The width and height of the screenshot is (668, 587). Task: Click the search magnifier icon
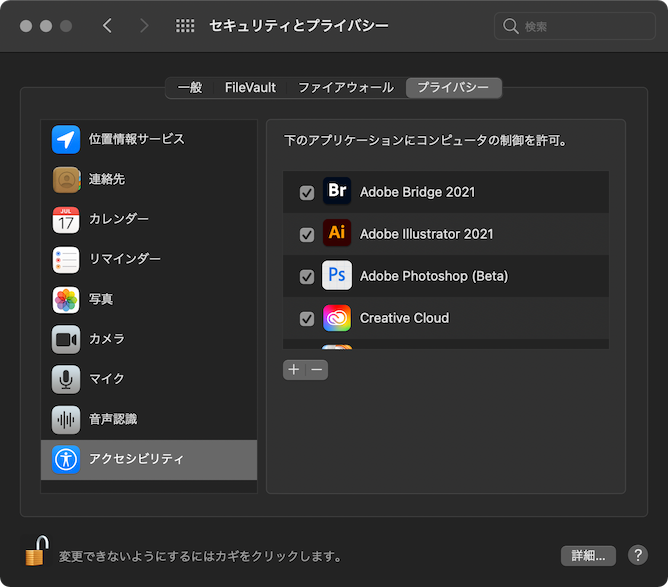click(x=510, y=26)
